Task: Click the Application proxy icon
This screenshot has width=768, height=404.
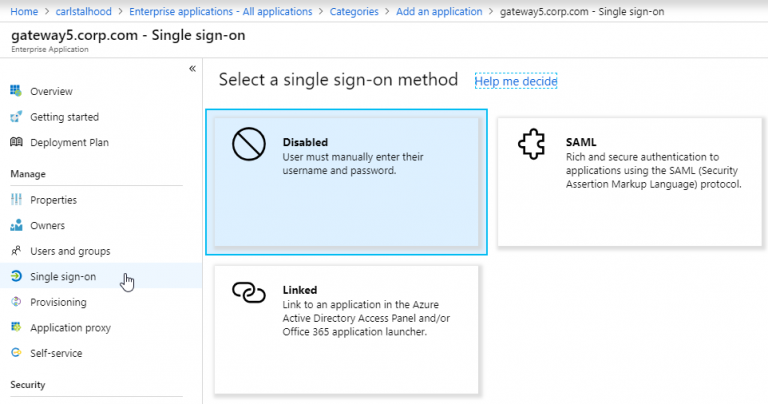Action: pyautogui.click(x=16, y=327)
